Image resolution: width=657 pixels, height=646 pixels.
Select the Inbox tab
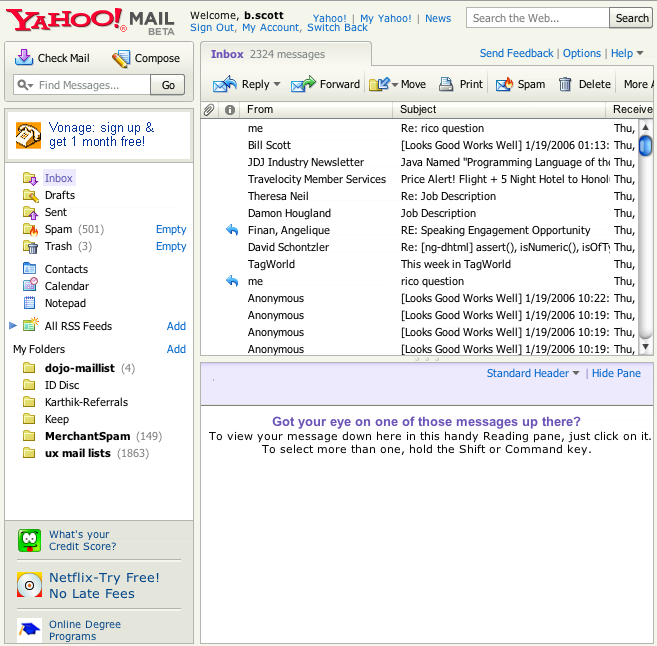227,54
